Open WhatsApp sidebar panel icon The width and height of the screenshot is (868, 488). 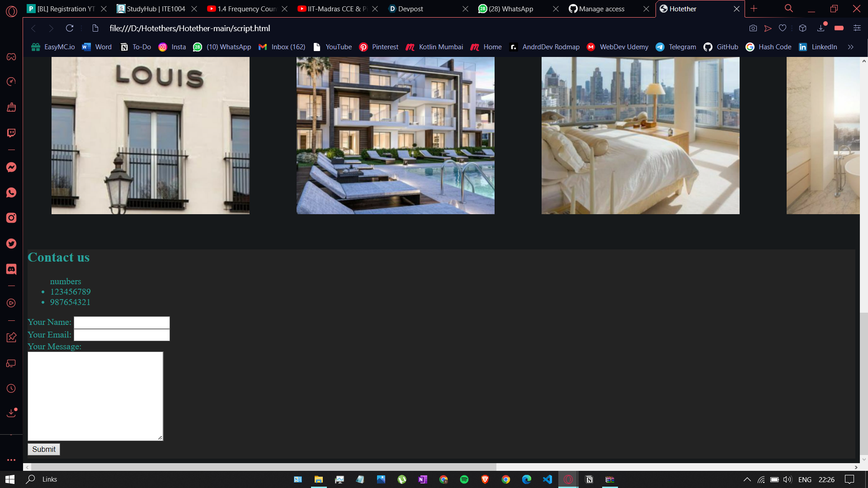coord(11,192)
